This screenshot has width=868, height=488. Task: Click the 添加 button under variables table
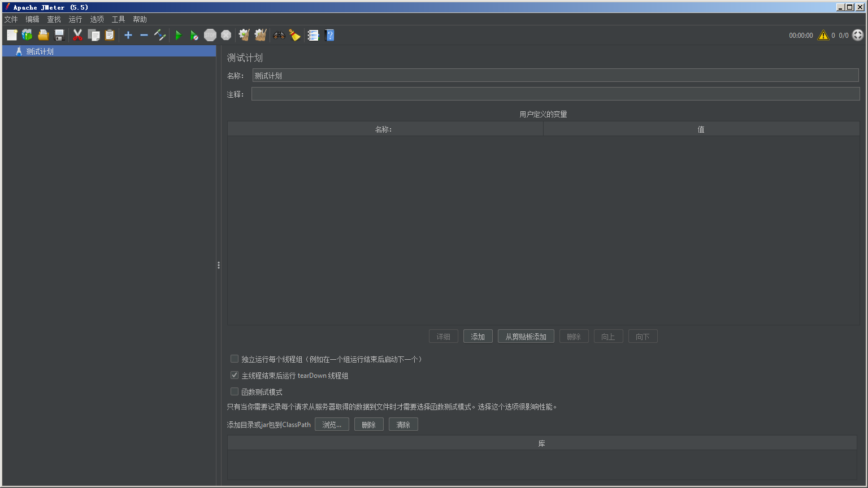point(478,337)
